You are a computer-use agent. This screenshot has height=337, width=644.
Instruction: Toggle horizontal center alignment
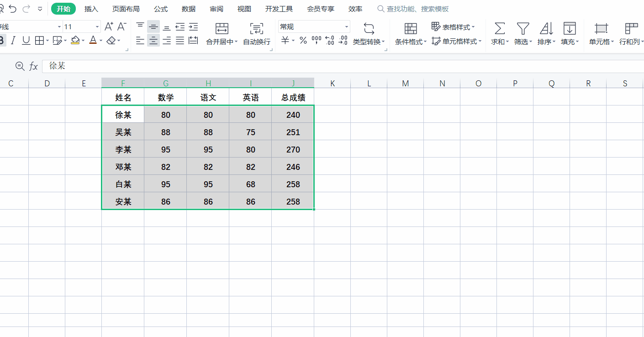(153, 41)
